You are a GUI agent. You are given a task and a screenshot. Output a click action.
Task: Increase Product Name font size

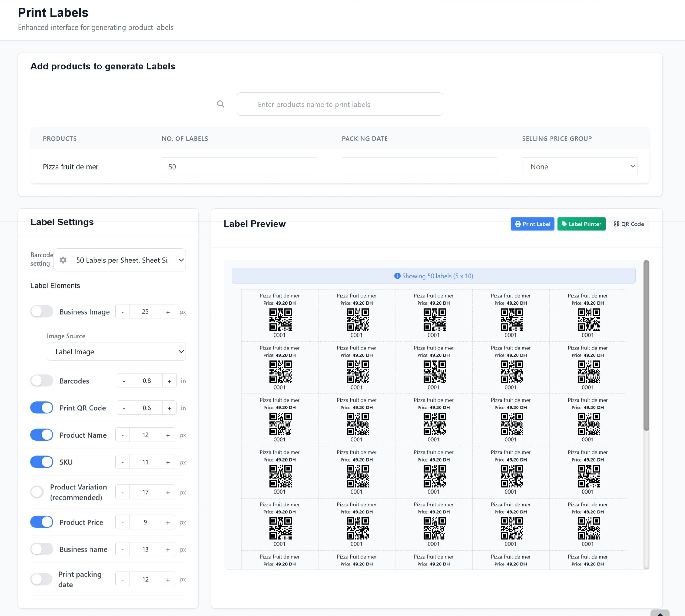(168, 435)
